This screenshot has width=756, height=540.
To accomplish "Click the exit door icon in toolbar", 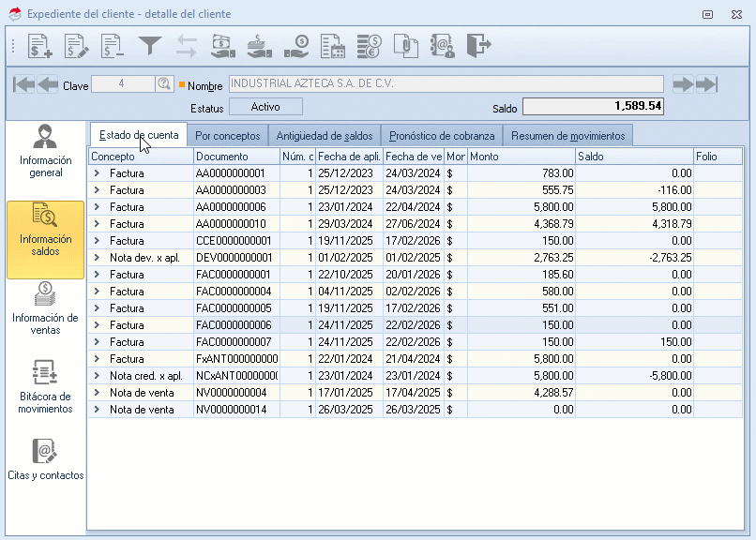I will (x=478, y=45).
